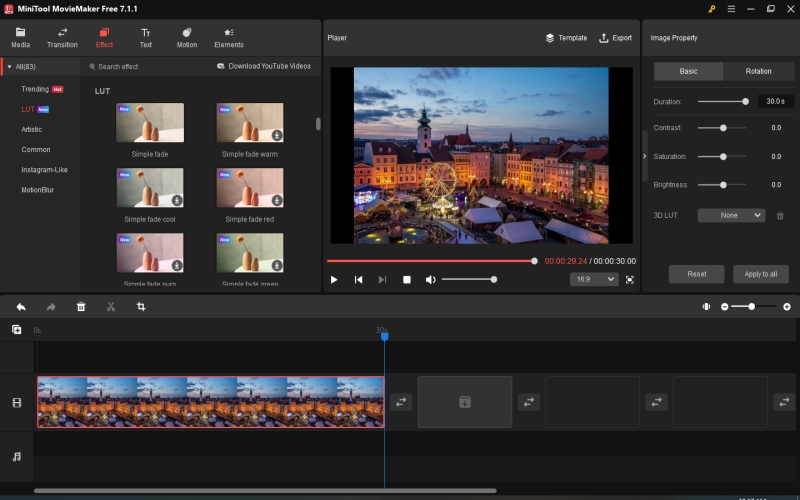Image resolution: width=800 pixels, height=500 pixels.
Task: Play the video preview
Action: tap(334, 280)
